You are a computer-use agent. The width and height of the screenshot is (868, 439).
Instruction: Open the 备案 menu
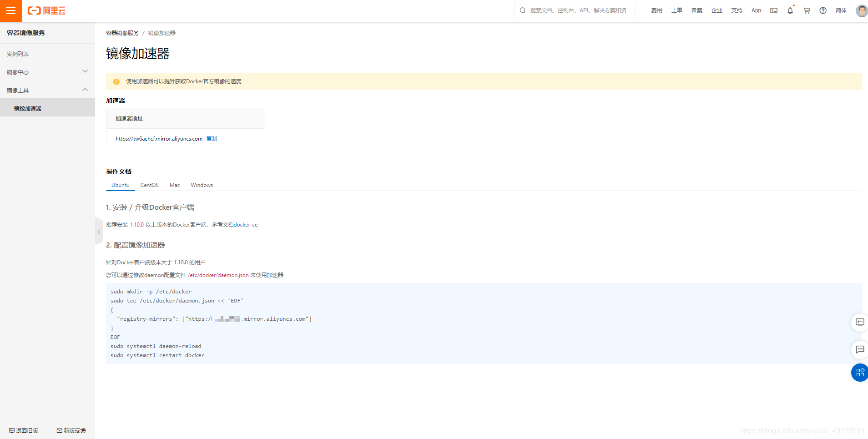[x=696, y=10]
